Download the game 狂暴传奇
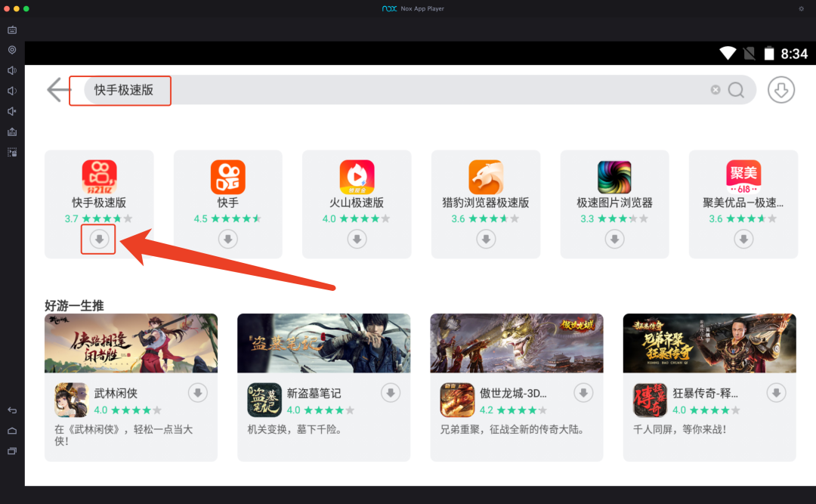The image size is (816, 504). (x=776, y=393)
